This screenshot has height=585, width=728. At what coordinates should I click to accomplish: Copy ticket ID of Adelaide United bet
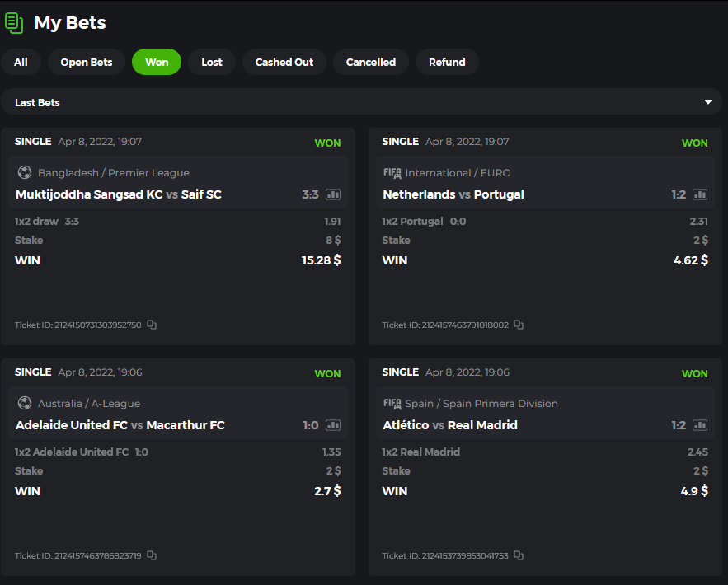tap(152, 555)
